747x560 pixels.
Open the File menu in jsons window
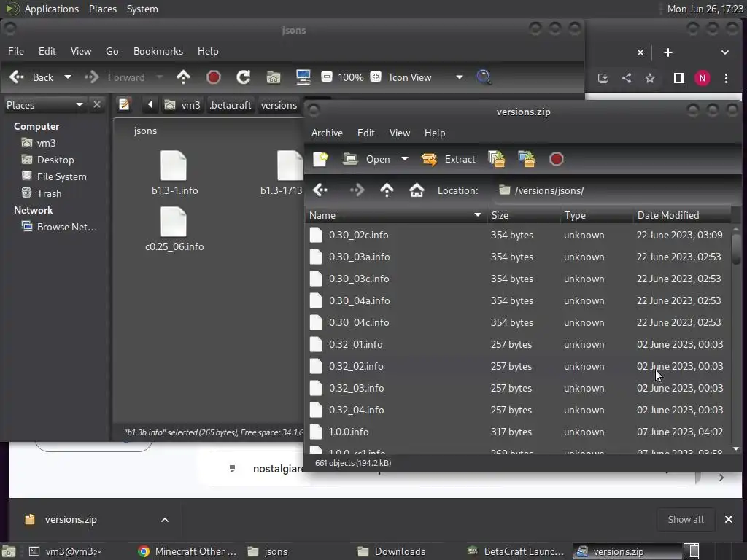tap(16, 51)
